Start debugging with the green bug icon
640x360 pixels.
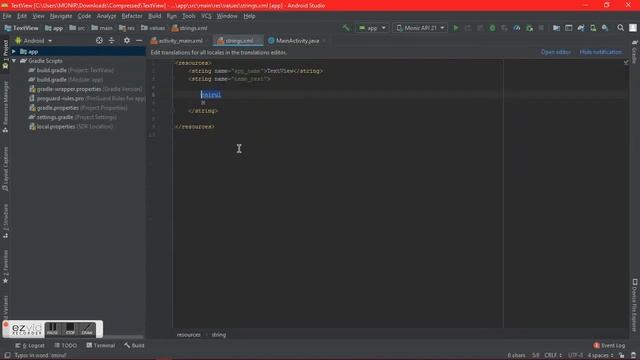point(492,28)
